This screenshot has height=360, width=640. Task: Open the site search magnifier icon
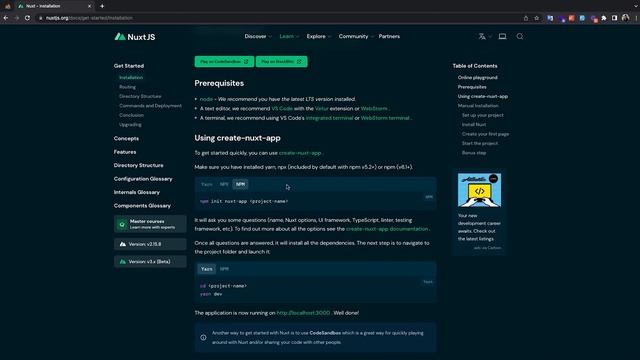[x=520, y=36]
